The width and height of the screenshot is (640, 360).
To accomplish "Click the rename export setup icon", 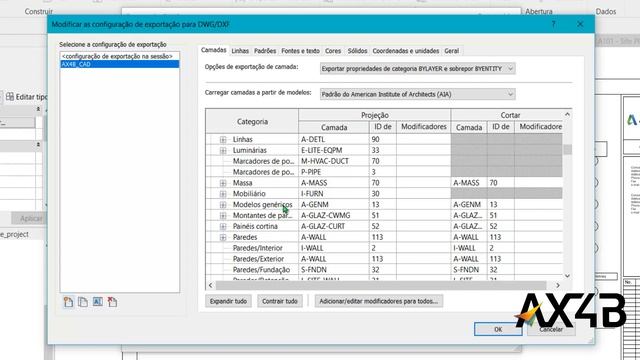I will (98, 302).
